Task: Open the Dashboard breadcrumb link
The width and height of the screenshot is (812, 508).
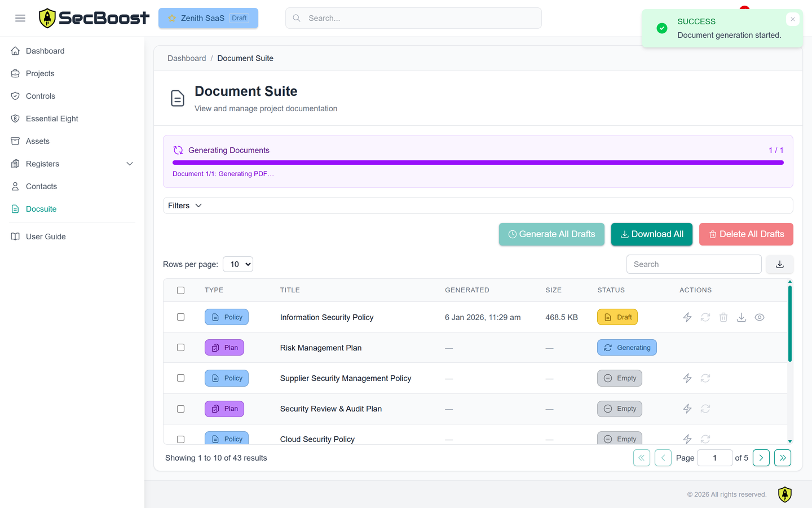Action: pyautogui.click(x=187, y=58)
